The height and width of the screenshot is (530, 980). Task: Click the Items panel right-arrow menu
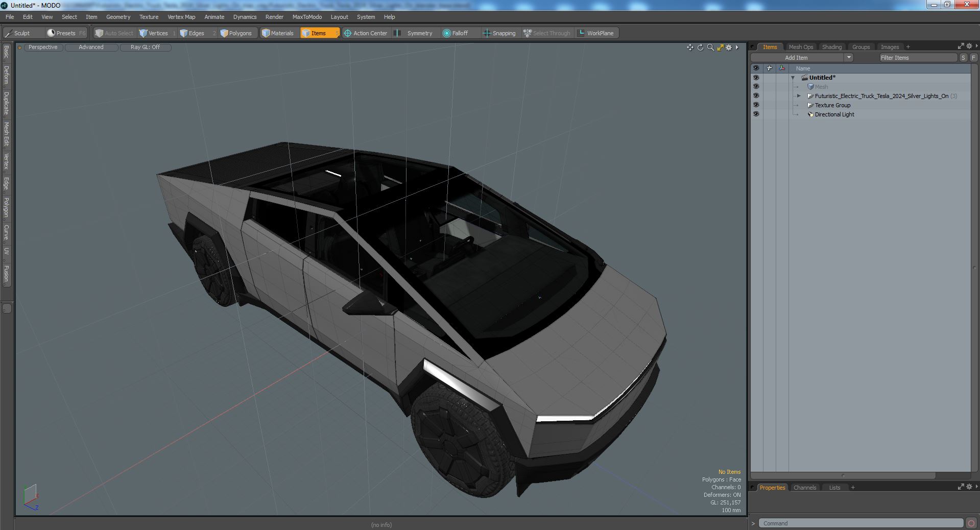976,46
